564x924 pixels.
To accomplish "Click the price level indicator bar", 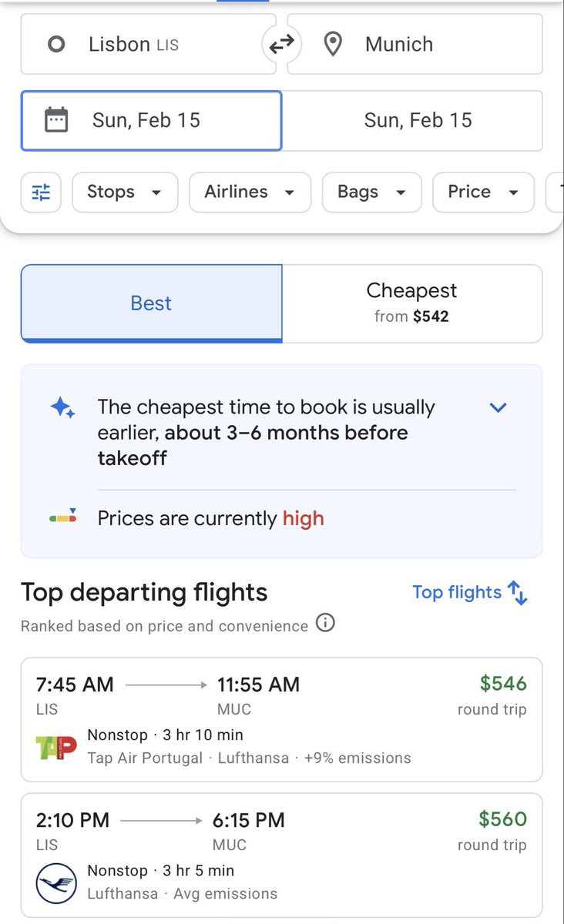I will [x=62, y=517].
